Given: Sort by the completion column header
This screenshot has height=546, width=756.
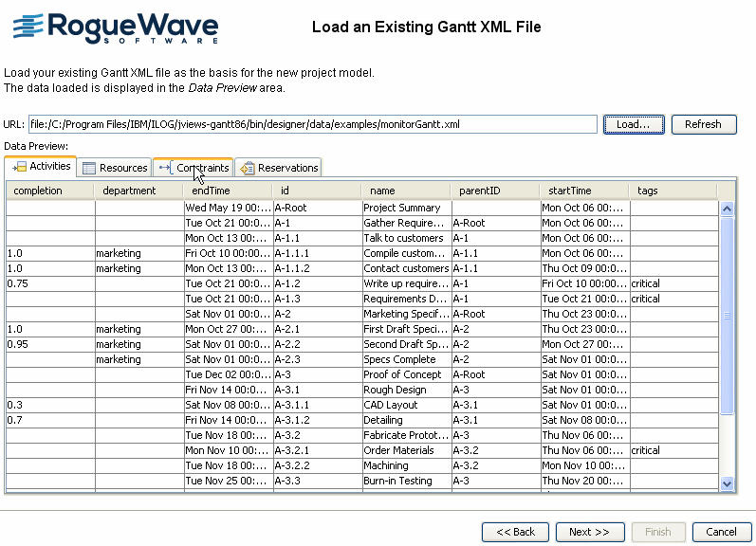Looking at the screenshot, I should pyautogui.click(x=50, y=191).
